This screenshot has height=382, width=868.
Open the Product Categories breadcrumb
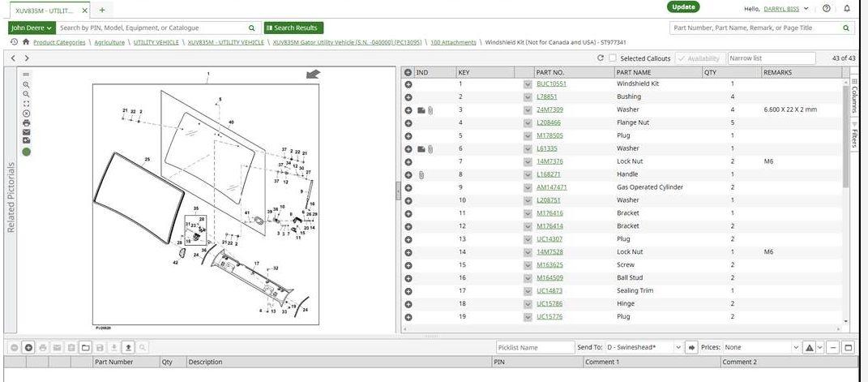[59, 42]
